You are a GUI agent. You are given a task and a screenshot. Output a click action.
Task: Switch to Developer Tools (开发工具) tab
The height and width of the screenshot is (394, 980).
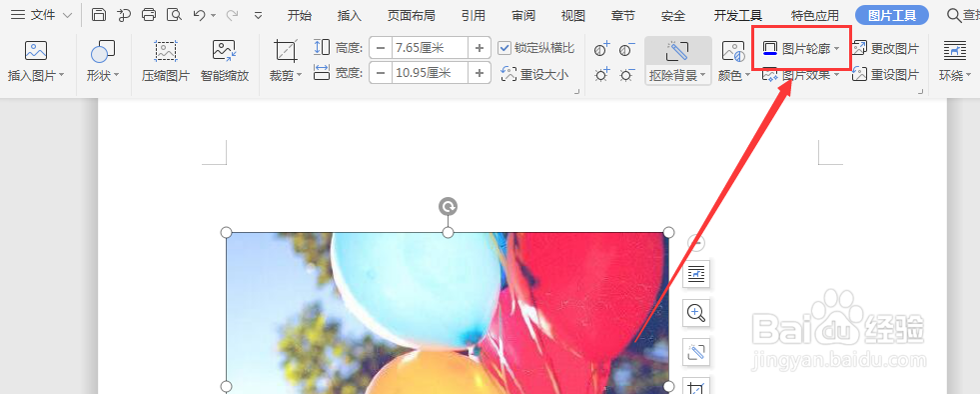737,16
